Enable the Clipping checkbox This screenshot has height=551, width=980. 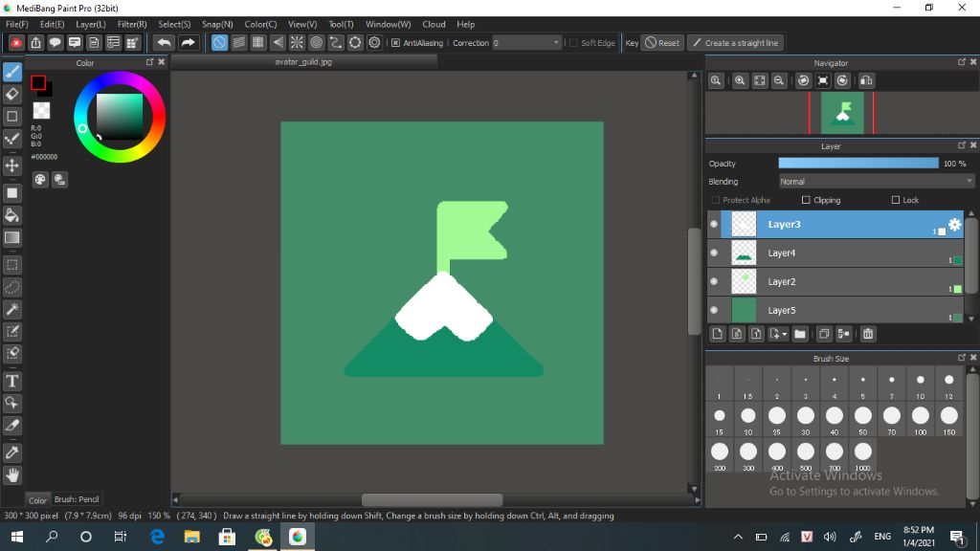[x=806, y=200]
